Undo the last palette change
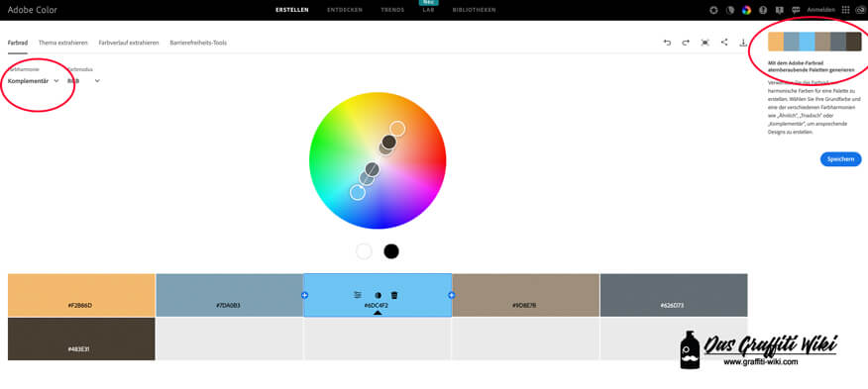Image resolution: width=868 pixels, height=389 pixels. [667, 43]
